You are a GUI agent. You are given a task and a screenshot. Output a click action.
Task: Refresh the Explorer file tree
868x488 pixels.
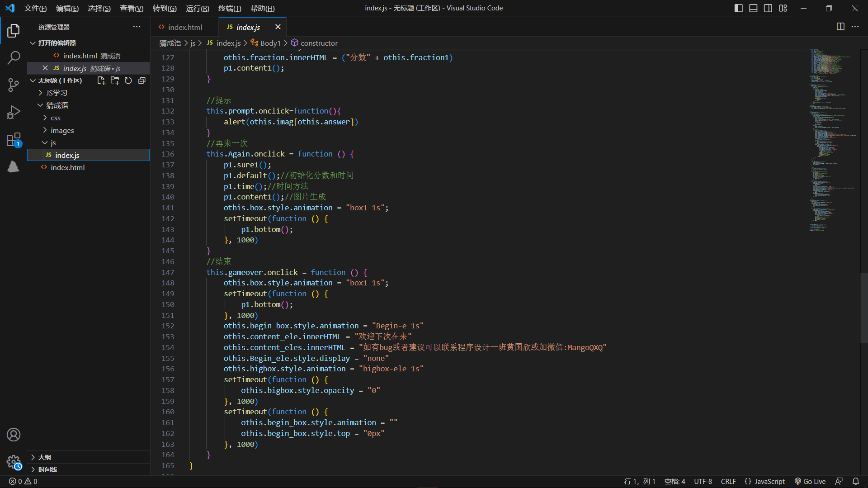(128, 81)
